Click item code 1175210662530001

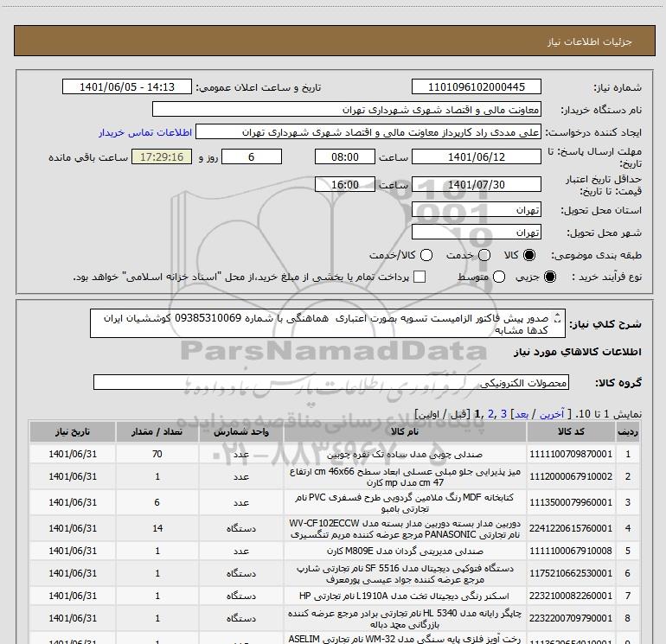click(x=571, y=573)
